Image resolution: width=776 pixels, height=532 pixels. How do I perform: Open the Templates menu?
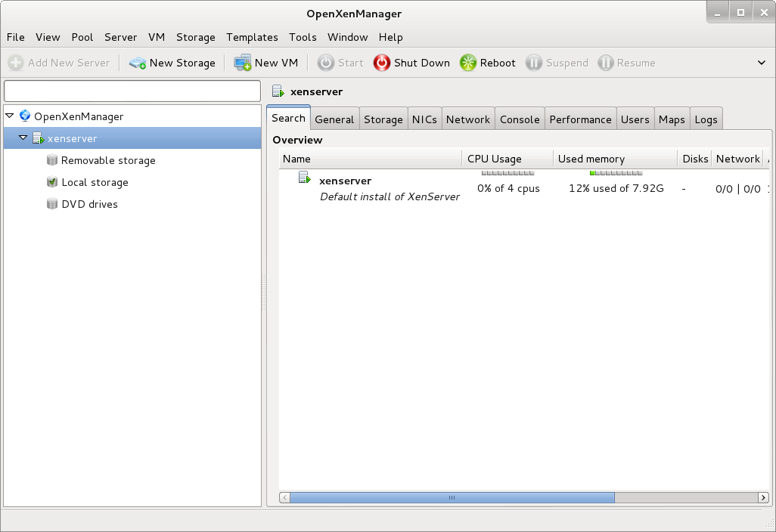(252, 37)
